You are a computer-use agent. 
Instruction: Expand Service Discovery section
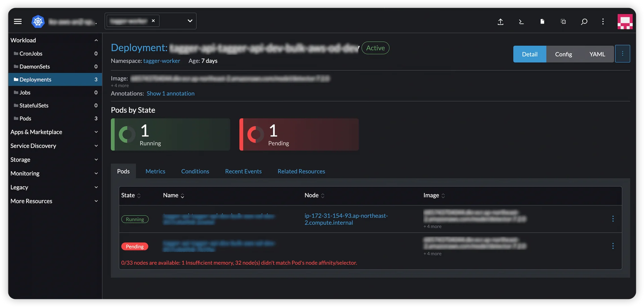(x=55, y=146)
